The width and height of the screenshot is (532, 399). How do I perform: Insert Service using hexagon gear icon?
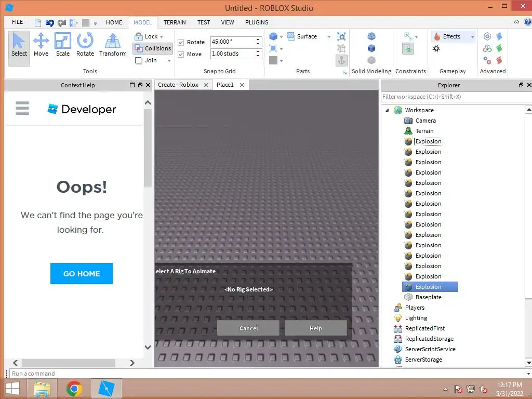(x=487, y=36)
